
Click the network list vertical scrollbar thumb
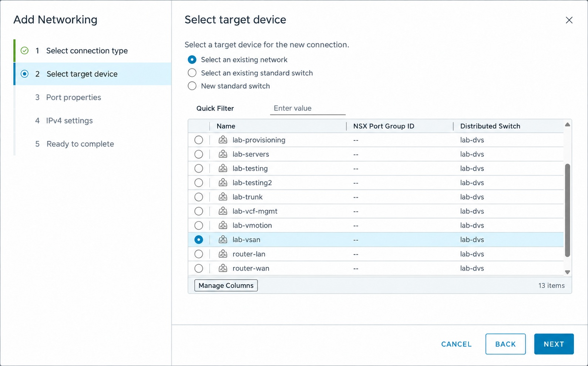pos(568,210)
